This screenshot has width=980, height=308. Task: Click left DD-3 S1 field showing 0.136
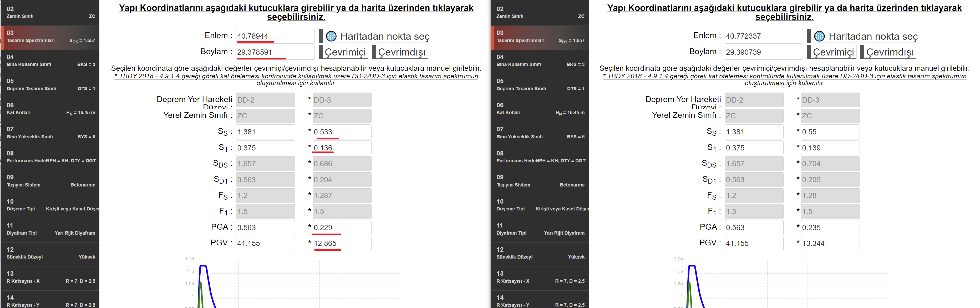[x=342, y=148]
